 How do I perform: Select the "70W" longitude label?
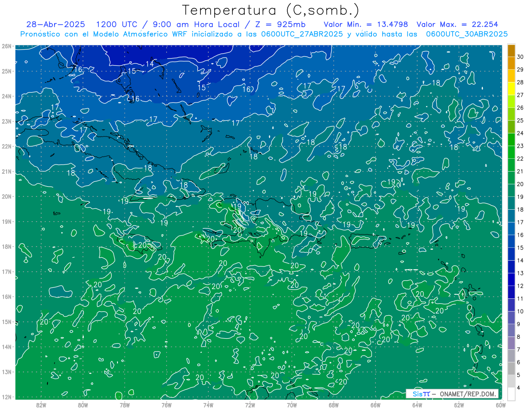tap(292, 404)
